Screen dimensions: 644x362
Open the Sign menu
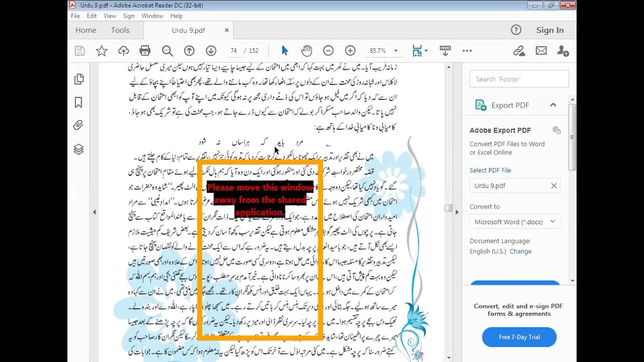(x=129, y=16)
